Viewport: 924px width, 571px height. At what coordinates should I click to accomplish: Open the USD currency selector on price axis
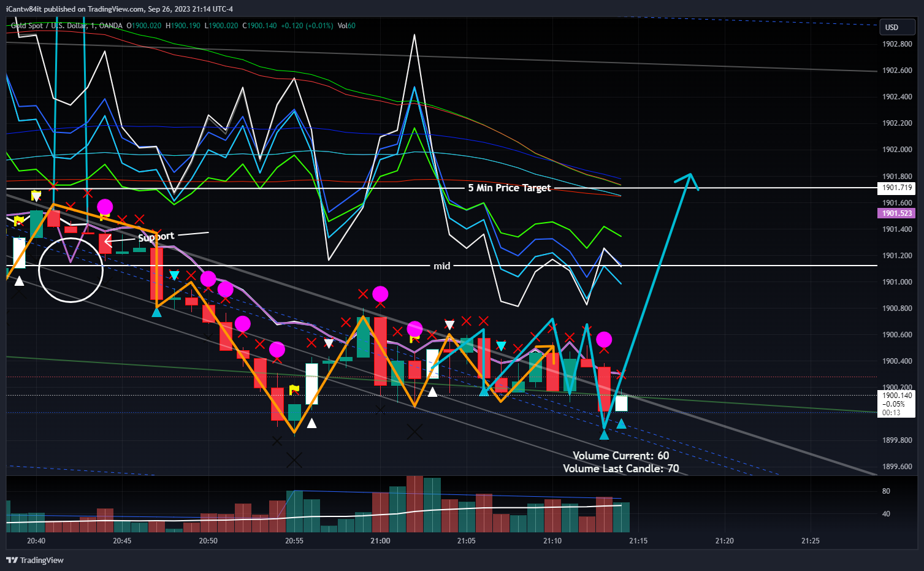point(898,27)
